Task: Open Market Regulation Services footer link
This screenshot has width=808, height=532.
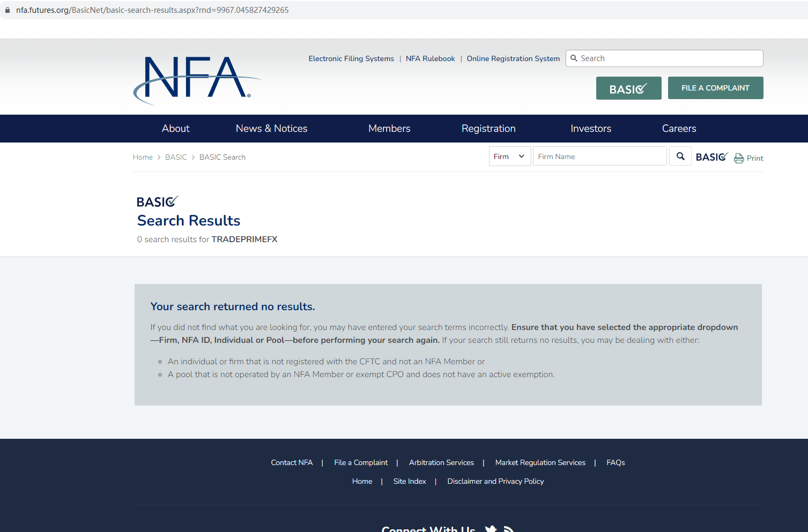Action: [x=540, y=463]
